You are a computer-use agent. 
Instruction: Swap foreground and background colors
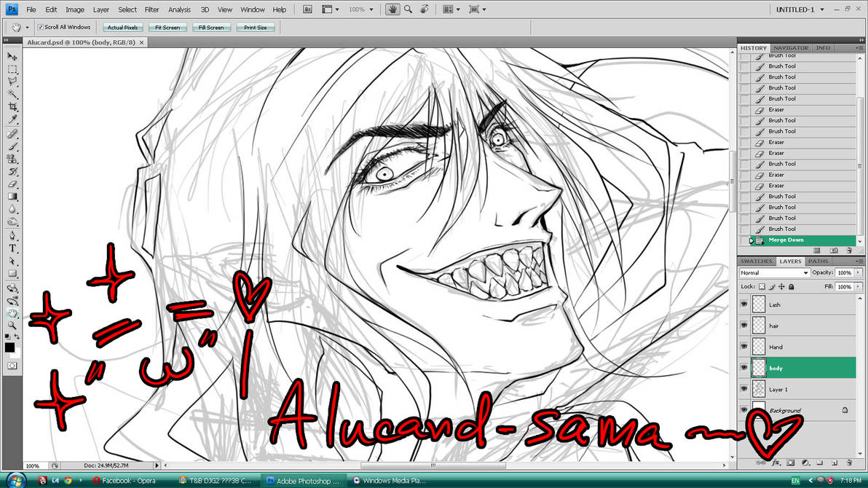tap(17, 337)
